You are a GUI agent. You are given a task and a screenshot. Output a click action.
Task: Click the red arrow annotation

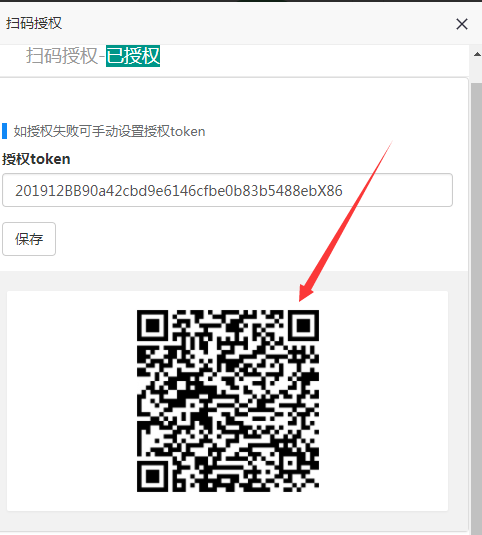click(x=345, y=221)
